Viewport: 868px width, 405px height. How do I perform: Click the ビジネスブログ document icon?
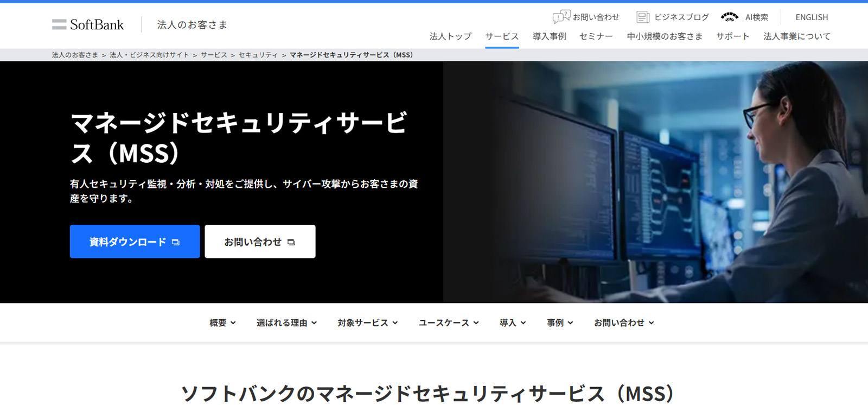(x=643, y=17)
